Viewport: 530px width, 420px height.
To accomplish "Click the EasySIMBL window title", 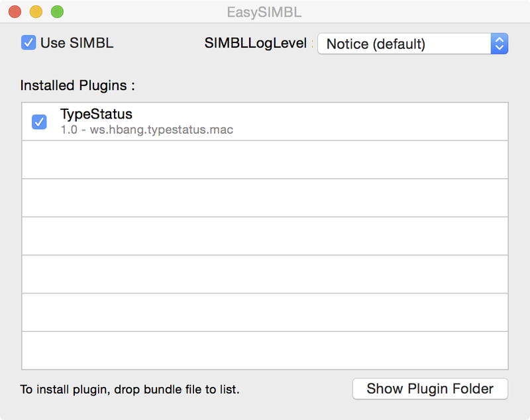I will point(264,13).
